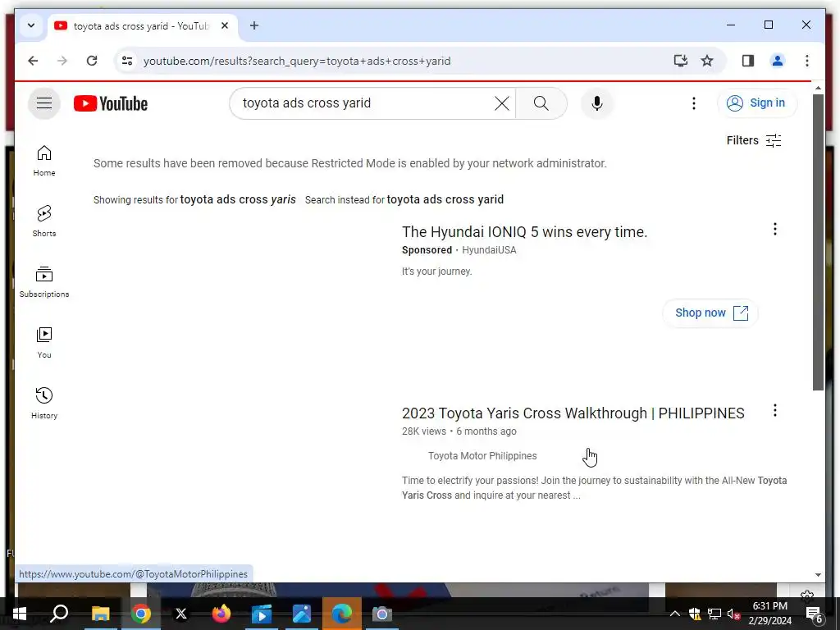Launch Firefox from the taskbar
This screenshot has height=630, width=840.
(221, 614)
